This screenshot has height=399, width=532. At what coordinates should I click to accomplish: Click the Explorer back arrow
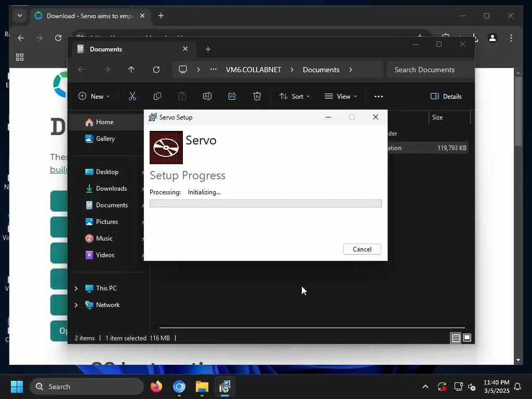(82, 70)
